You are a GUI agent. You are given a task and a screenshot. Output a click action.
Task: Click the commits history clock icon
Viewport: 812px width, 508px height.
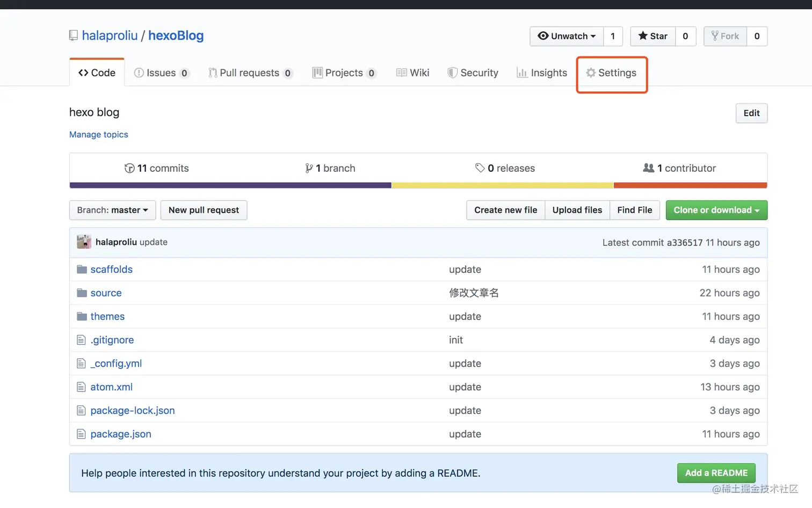(129, 168)
